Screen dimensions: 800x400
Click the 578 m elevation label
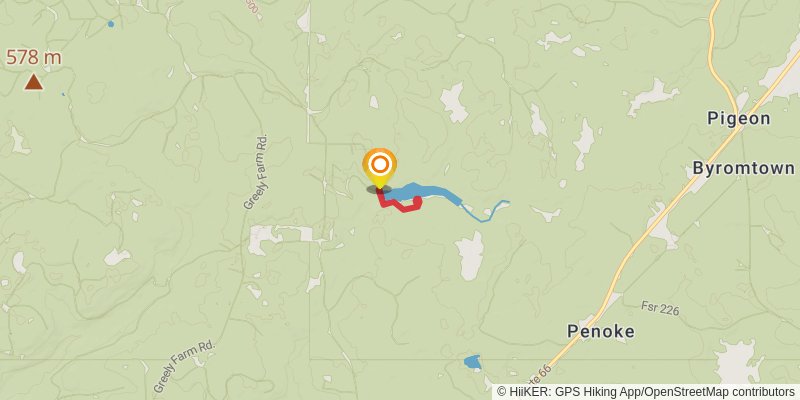click(x=34, y=58)
